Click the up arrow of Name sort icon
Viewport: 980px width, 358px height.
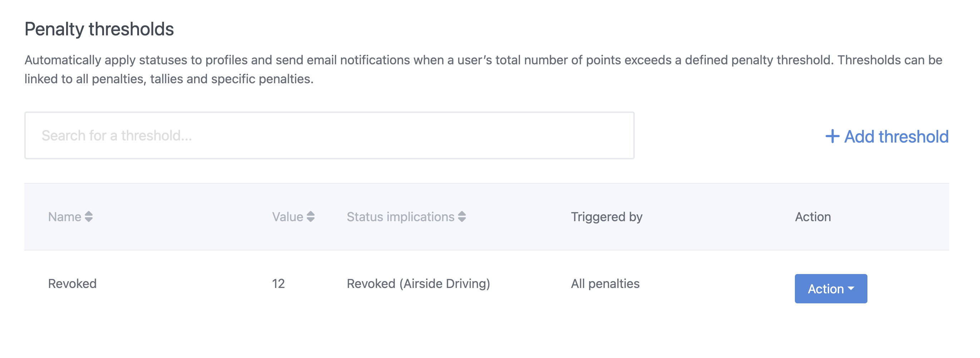[89, 213]
